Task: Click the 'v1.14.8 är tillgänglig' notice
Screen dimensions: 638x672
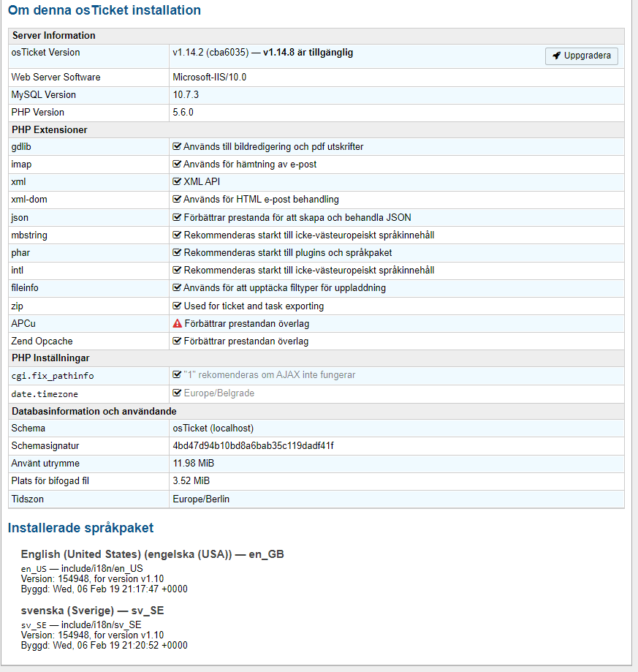Action: [x=308, y=53]
